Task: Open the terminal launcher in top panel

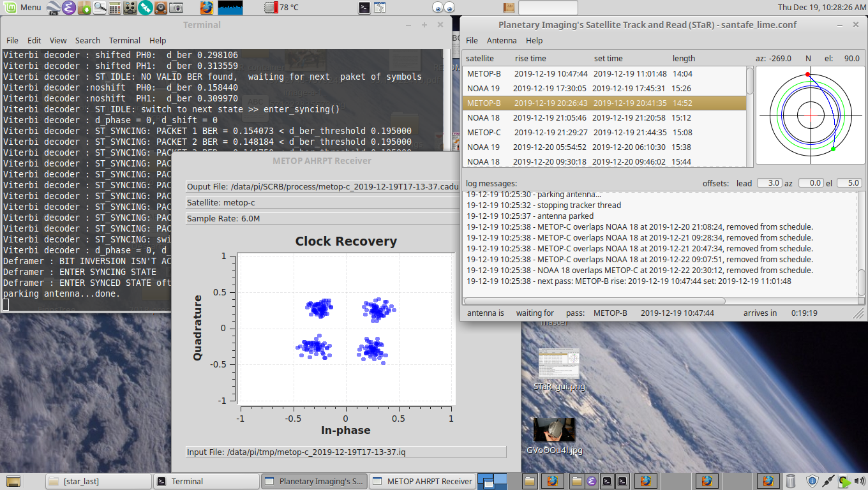Action: click(x=364, y=8)
